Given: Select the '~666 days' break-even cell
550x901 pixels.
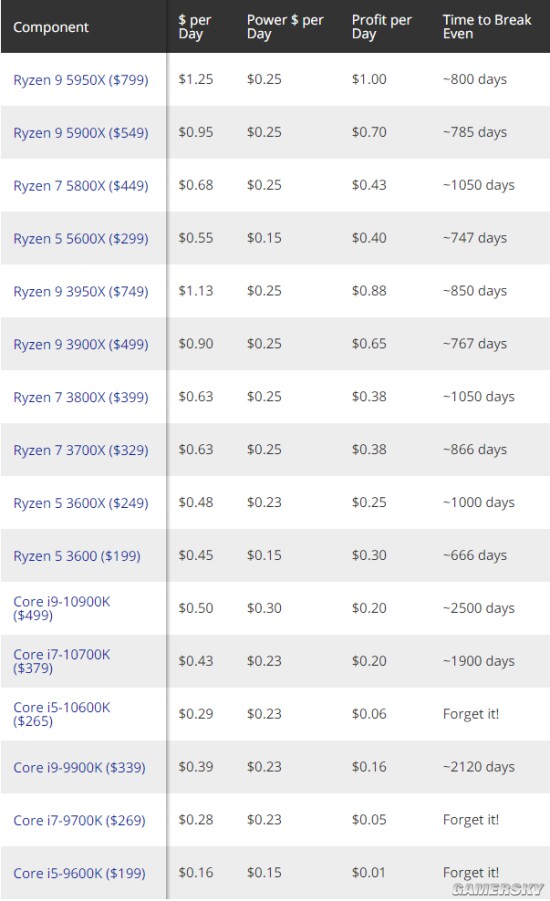Looking at the screenshot, I should click(475, 555).
